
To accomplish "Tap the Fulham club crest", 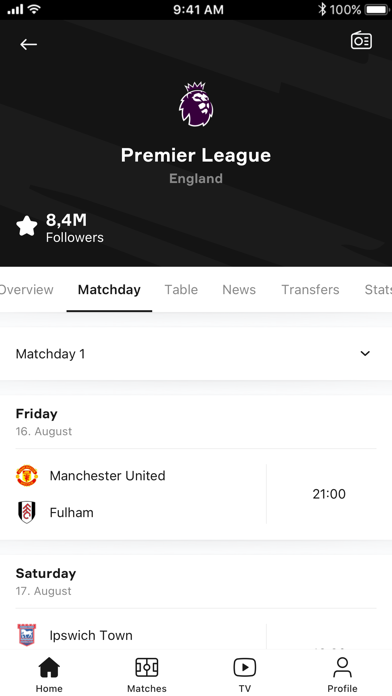I will click(27, 512).
